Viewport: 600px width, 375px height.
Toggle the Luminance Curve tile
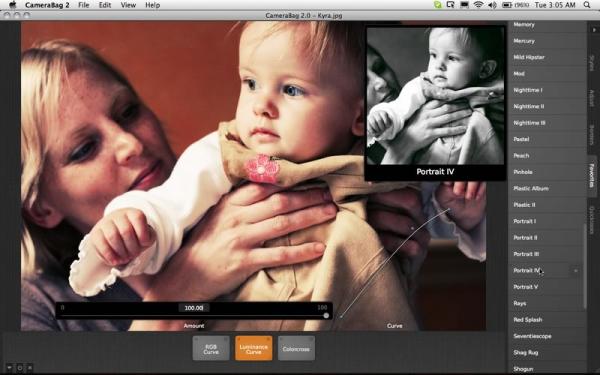[x=253, y=348]
